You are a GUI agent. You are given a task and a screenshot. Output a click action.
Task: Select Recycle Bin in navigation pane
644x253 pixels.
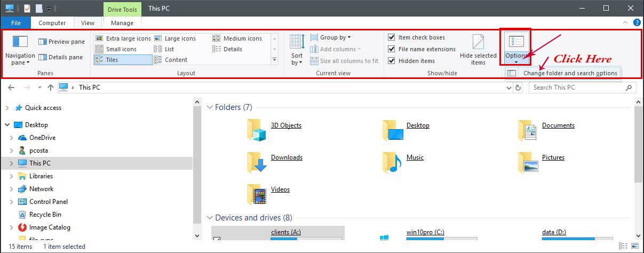[x=45, y=215]
